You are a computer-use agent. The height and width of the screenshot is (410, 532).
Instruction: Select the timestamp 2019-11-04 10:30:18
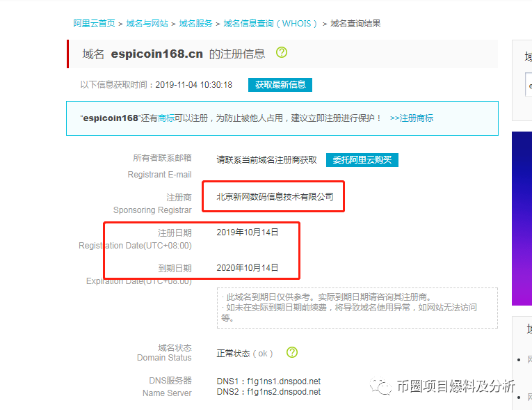[194, 85]
